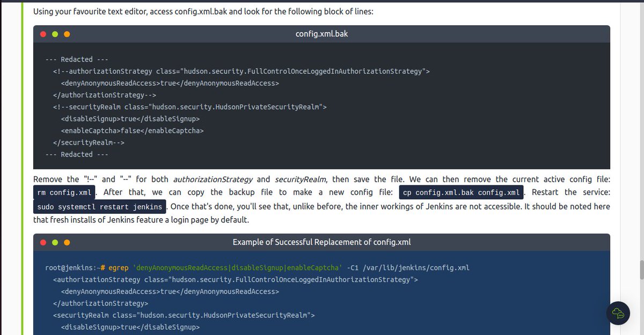Click denyAnonymousReadAccess line in config.xml.bak block
Viewport: 644px width, 335px height.
pyautogui.click(x=170, y=83)
